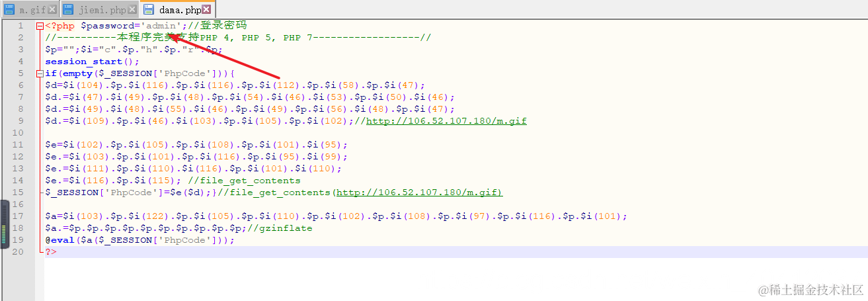
Task: Click the session_start() call
Action: coord(93,62)
